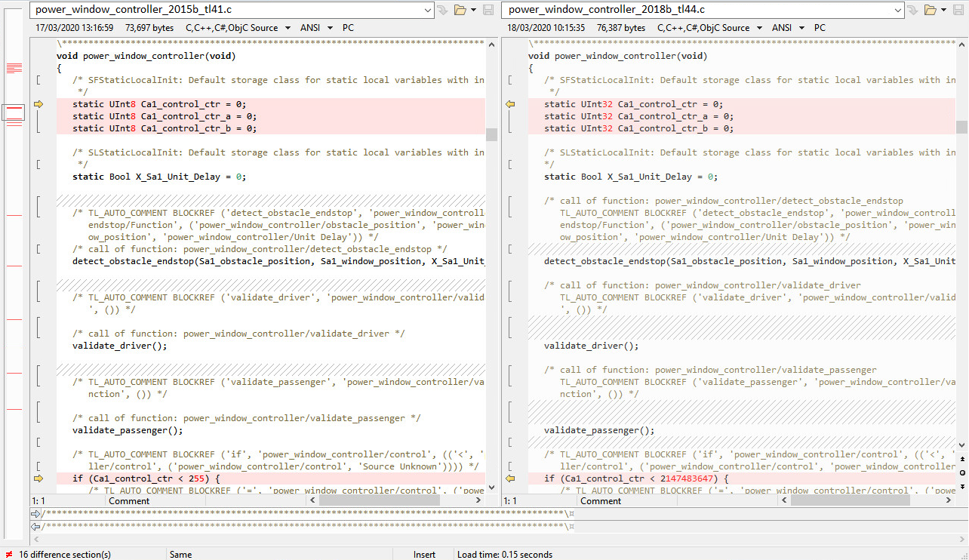Viewport: 969px width, 560px height.
Task: Click the right pane save icon
Action: tap(961, 10)
